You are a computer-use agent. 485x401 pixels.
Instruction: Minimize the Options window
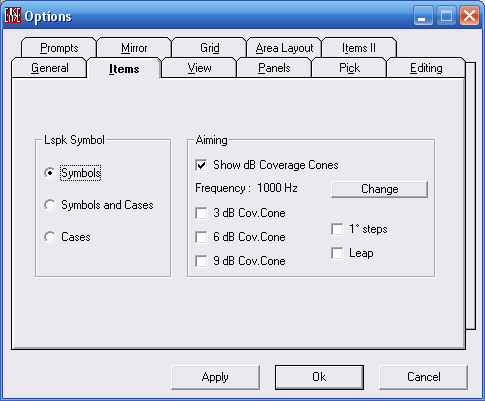(x=423, y=16)
